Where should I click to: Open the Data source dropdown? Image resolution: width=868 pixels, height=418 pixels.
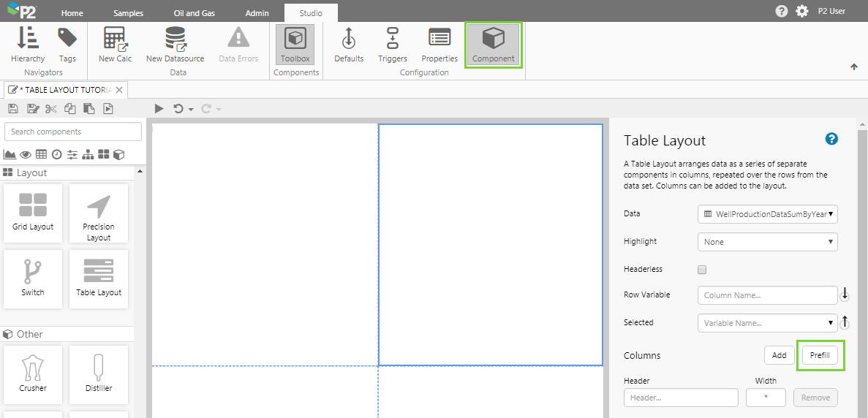[x=767, y=214]
